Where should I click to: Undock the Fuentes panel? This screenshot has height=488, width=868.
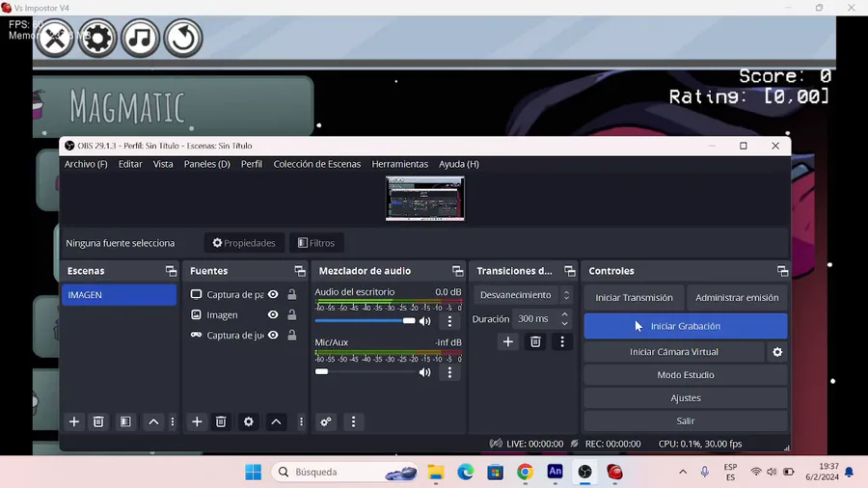click(300, 271)
